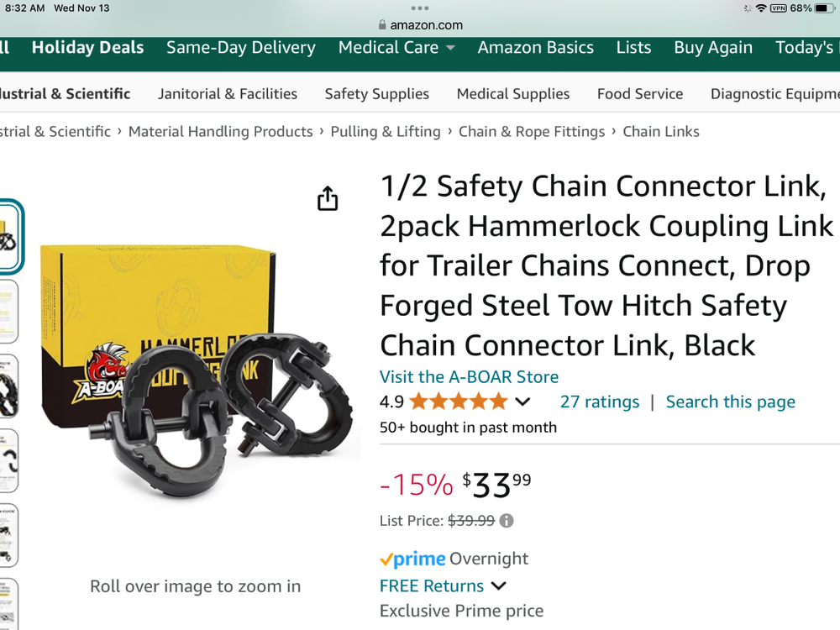The width and height of the screenshot is (840, 630).
Task: Visit the A-BOAR Store link
Action: pos(469,376)
